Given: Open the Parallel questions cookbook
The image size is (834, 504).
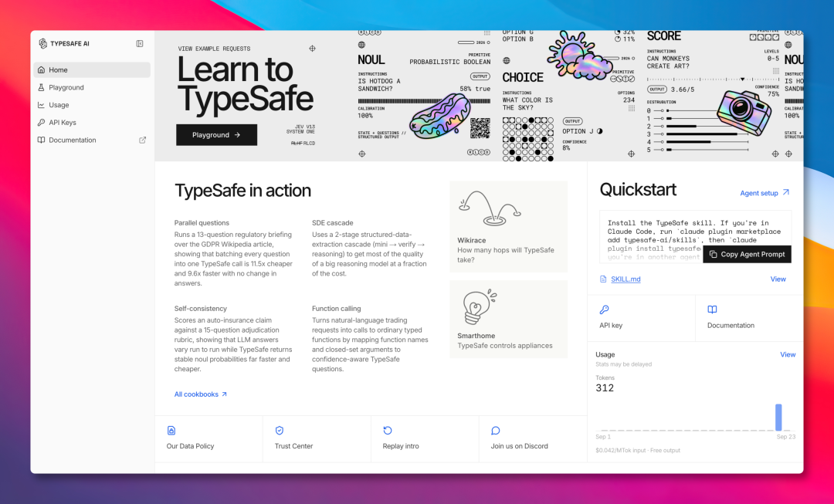Looking at the screenshot, I should (x=234, y=252).
